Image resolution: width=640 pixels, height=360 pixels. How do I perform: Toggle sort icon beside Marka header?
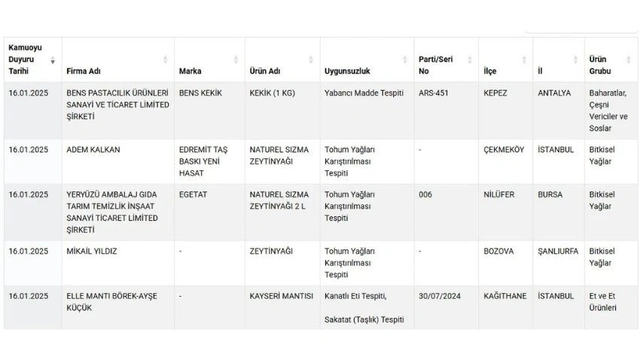pos(236,60)
